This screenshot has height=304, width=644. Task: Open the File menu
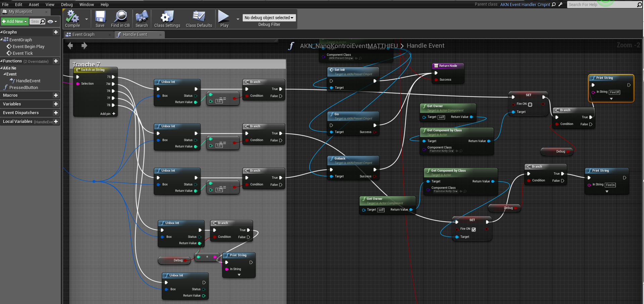[5, 4]
